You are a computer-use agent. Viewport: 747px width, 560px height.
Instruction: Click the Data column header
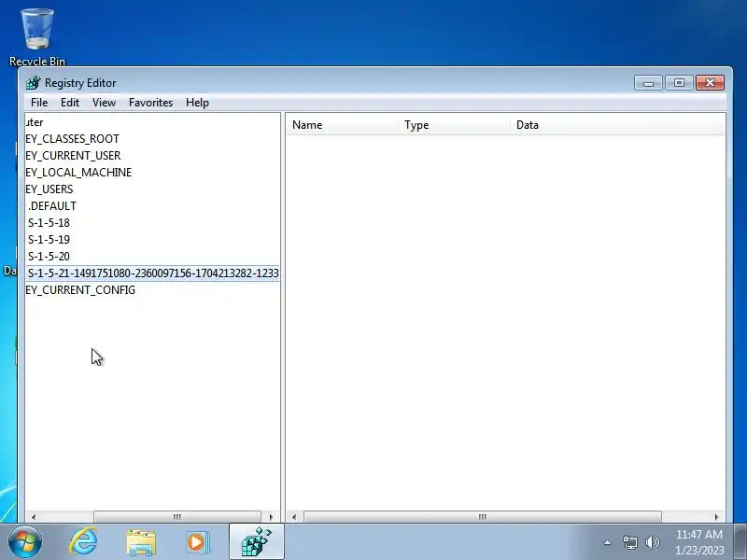[x=617, y=125]
